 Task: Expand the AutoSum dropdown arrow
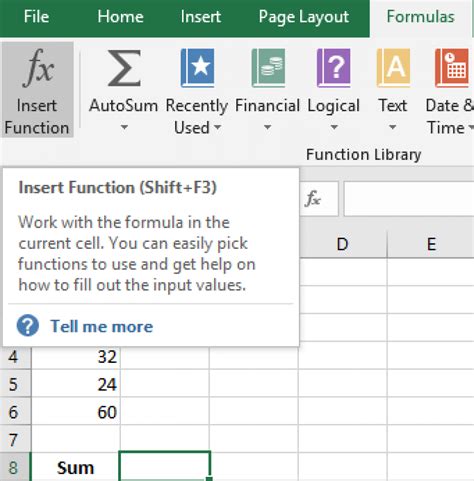pyautogui.click(x=124, y=127)
